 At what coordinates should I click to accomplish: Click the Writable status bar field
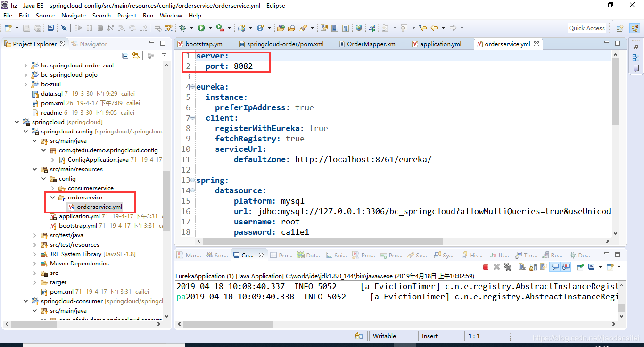click(x=384, y=336)
